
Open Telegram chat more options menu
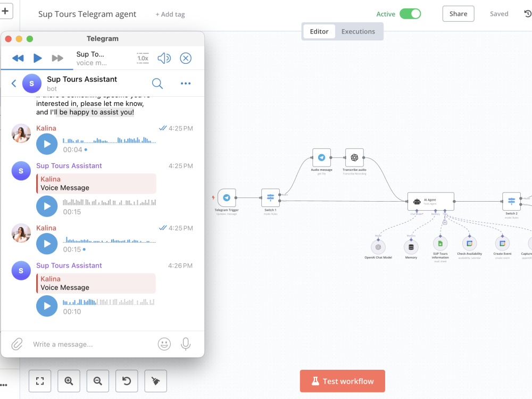(x=186, y=84)
